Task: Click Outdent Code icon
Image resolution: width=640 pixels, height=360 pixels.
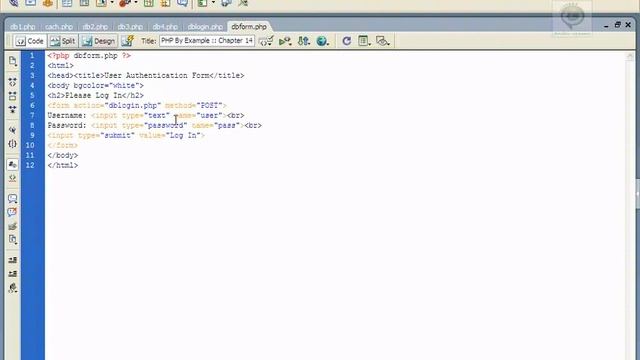Action: (x=13, y=274)
